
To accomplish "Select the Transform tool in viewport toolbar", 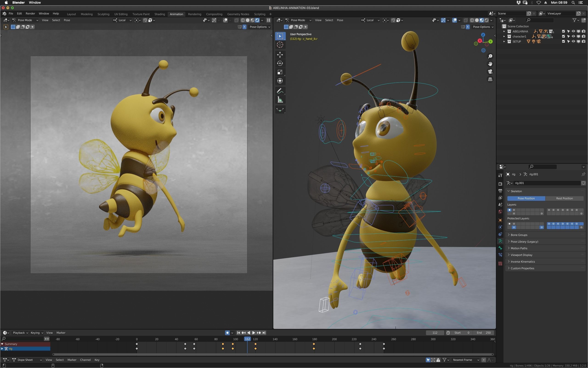I will [x=280, y=81].
